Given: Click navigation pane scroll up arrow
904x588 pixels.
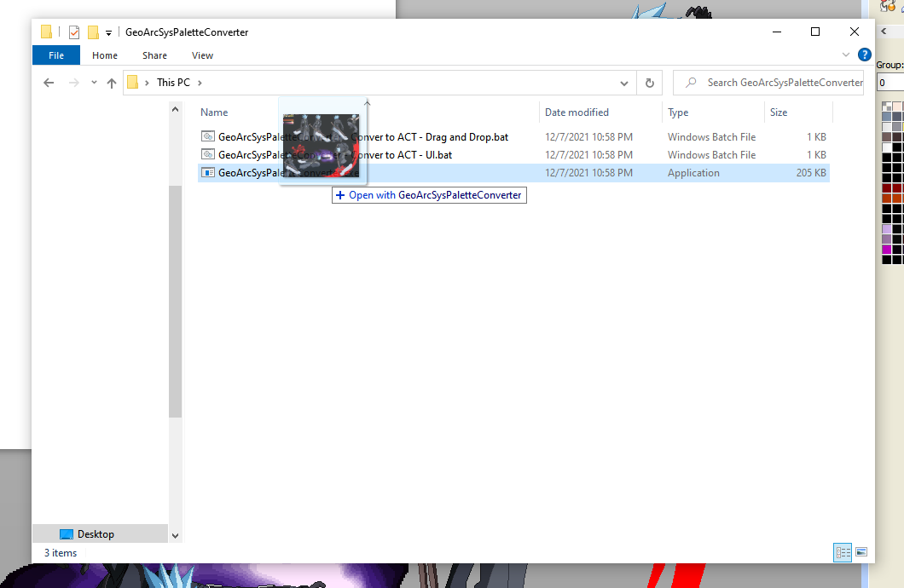Looking at the screenshot, I should coord(176,109).
